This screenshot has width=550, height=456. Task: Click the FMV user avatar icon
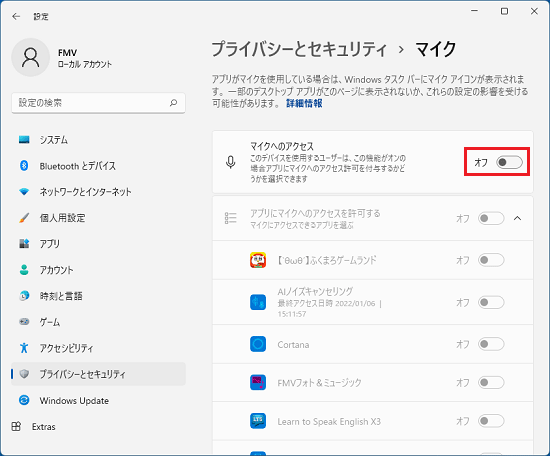coord(31,58)
